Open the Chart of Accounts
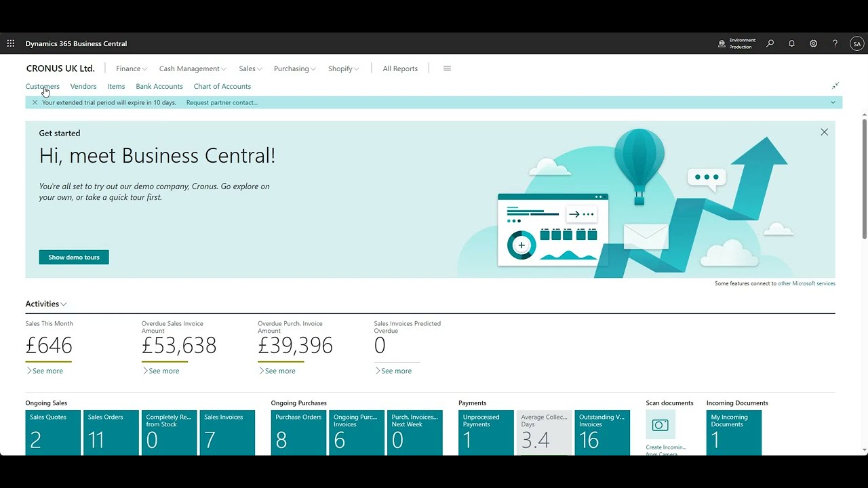The image size is (868, 488). pos(222,86)
